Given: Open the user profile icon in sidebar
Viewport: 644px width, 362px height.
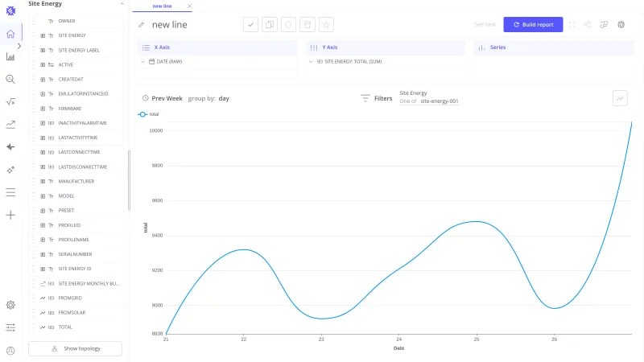Looking at the screenshot, I should [x=10, y=351].
